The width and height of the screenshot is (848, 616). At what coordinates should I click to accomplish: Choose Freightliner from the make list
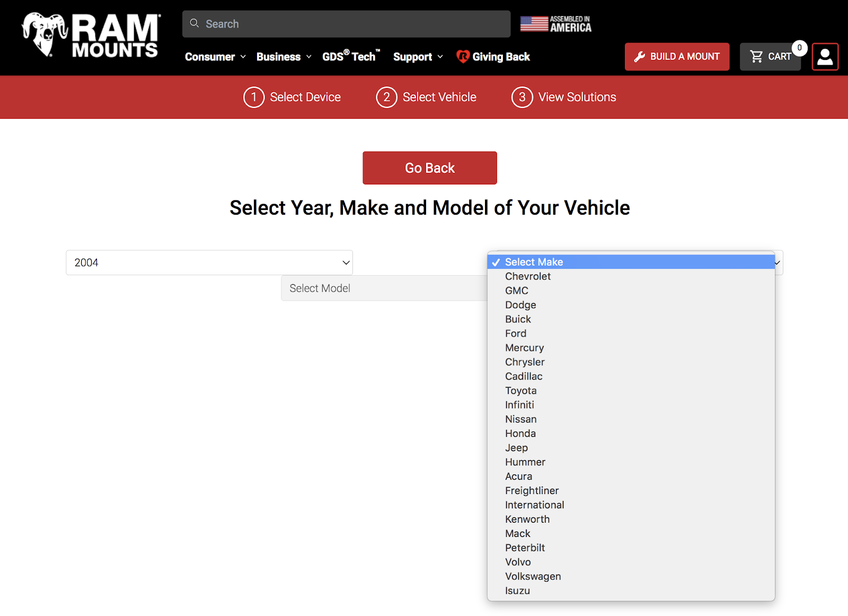point(631,491)
